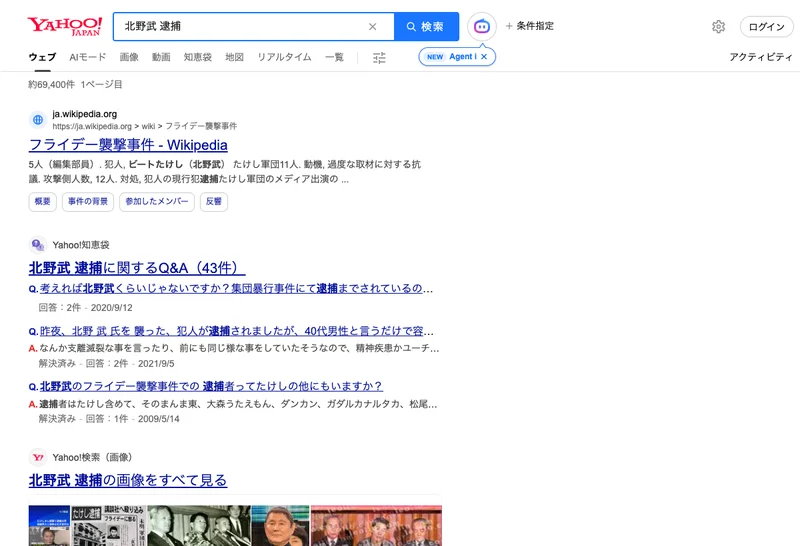Open the first news screenshot thumbnail
Screen dimensions: 800x546
(49, 526)
